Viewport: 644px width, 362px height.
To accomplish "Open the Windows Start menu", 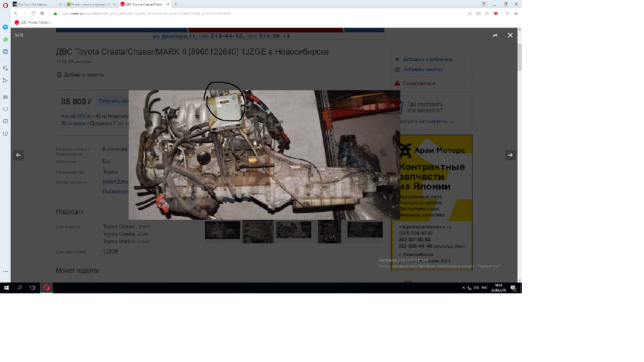I will tap(6, 288).
